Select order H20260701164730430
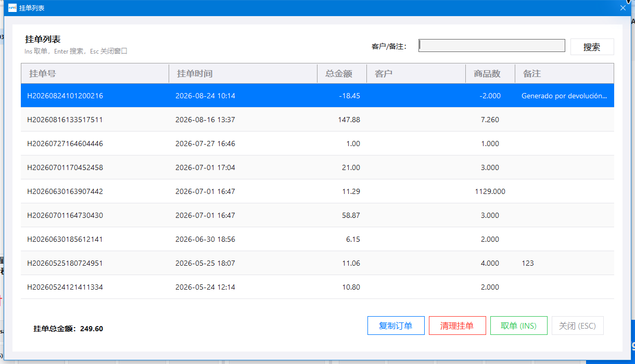Viewport: 635px width, 364px height. tap(317, 215)
